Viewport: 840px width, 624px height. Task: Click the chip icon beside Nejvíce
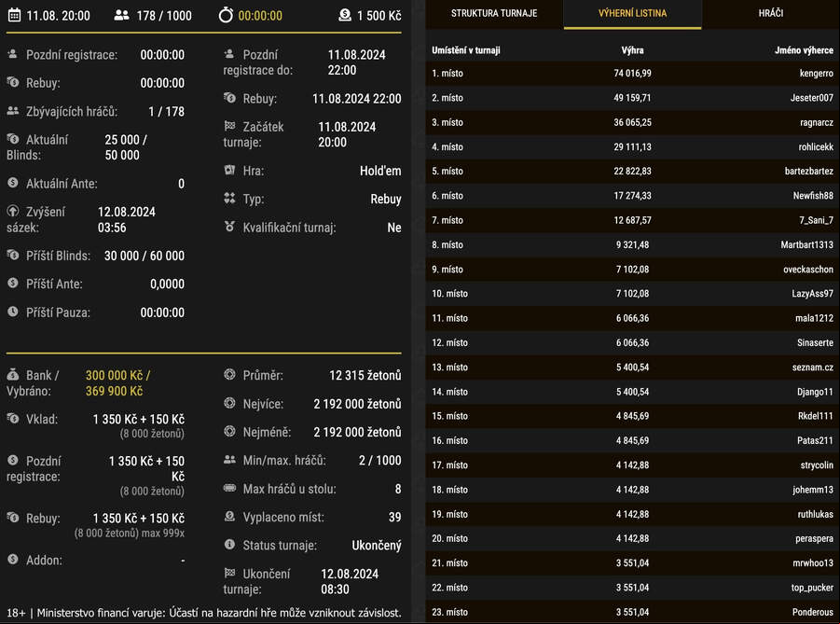pyautogui.click(x=230, y=403)
